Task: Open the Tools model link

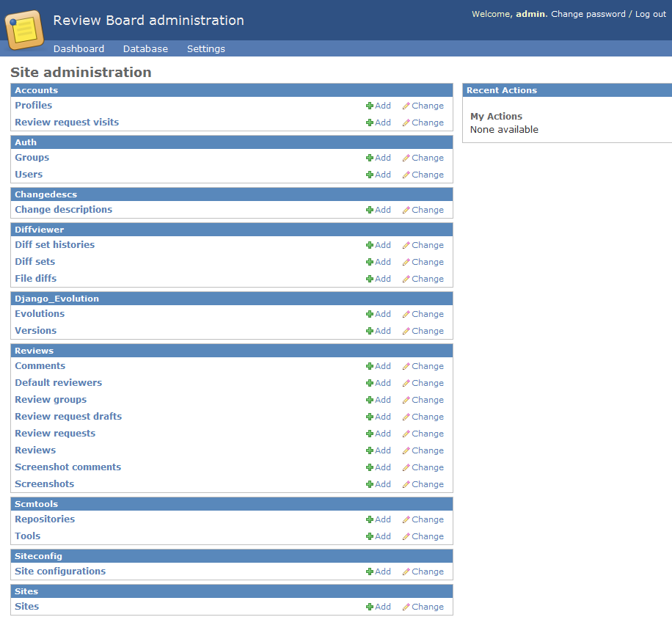Action: [x=27, y=536]
